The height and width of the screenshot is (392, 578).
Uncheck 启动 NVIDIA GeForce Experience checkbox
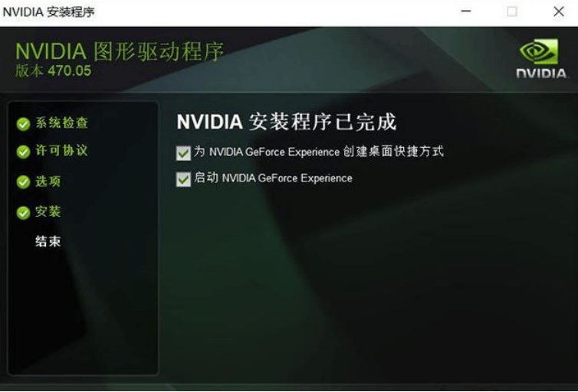coord(183,179)
